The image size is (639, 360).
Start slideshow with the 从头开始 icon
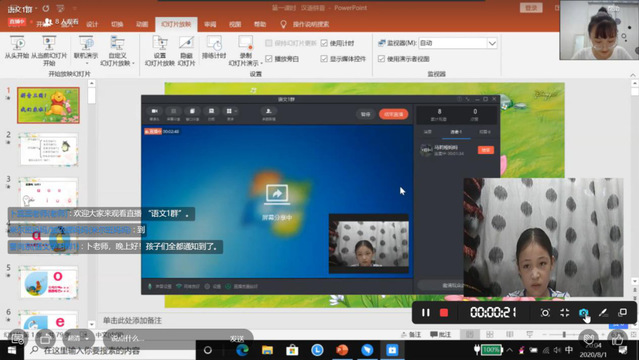click(x=17, y=47)
